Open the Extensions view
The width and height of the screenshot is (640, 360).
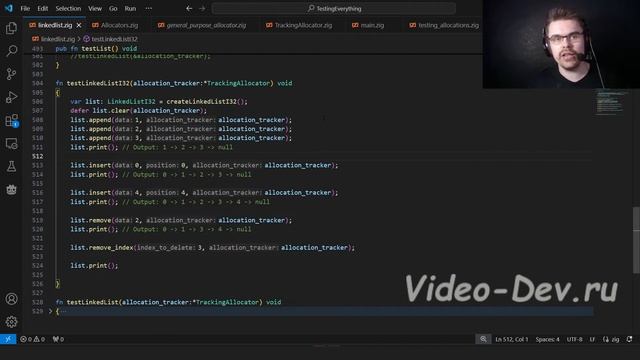(11, 120)
